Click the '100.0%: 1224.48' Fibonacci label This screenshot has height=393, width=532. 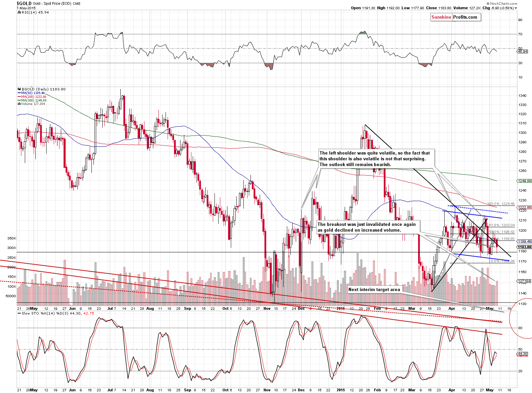click(x=501, y=204)
